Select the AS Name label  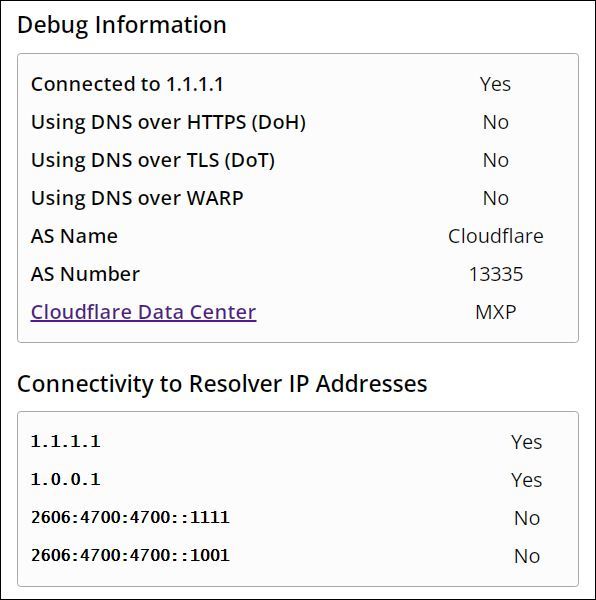click(74, 236)
